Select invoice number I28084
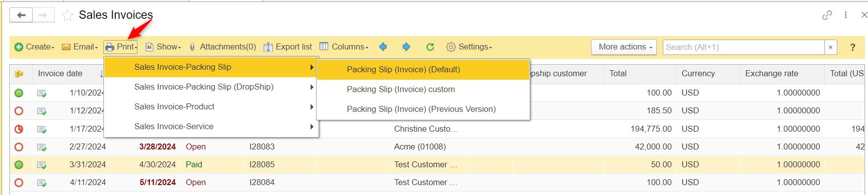The height and width of the screenshot is (195, 868). click(x=262, y=183)
